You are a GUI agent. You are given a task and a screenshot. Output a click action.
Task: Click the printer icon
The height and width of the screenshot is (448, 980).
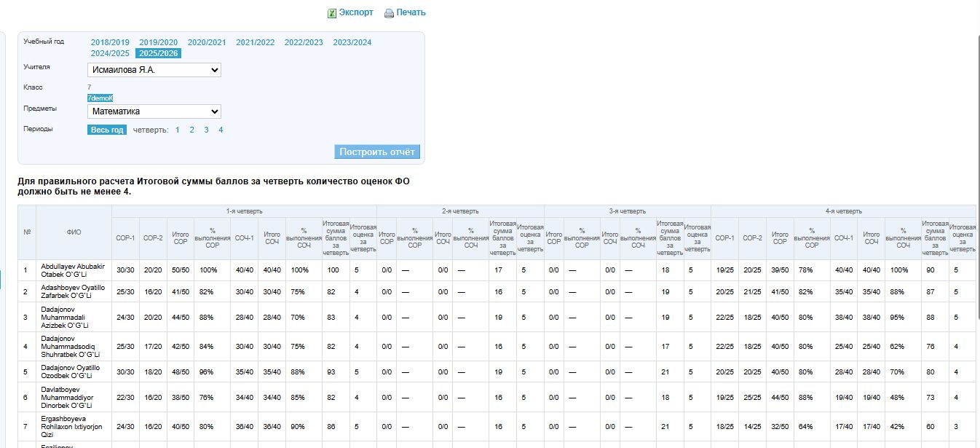[389, 13]
